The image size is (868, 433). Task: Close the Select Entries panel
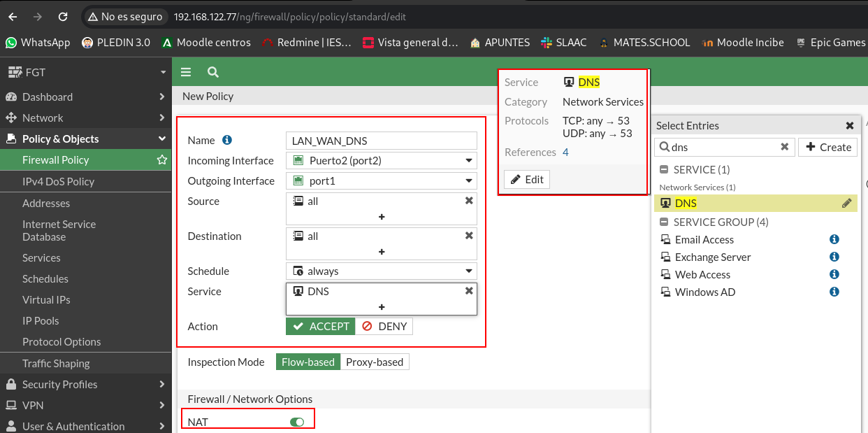coord(850,126)
